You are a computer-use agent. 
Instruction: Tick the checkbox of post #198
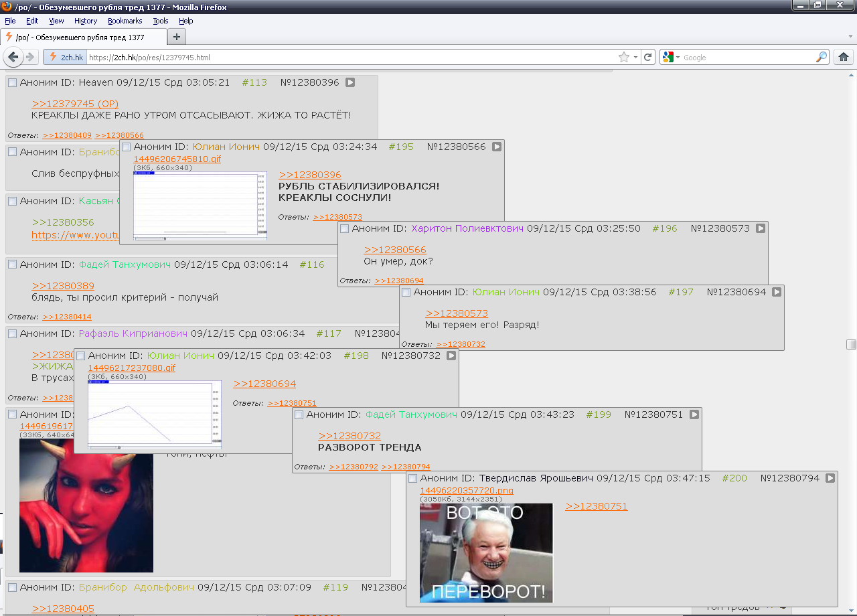pyautogui.click(x=80, y=356)
